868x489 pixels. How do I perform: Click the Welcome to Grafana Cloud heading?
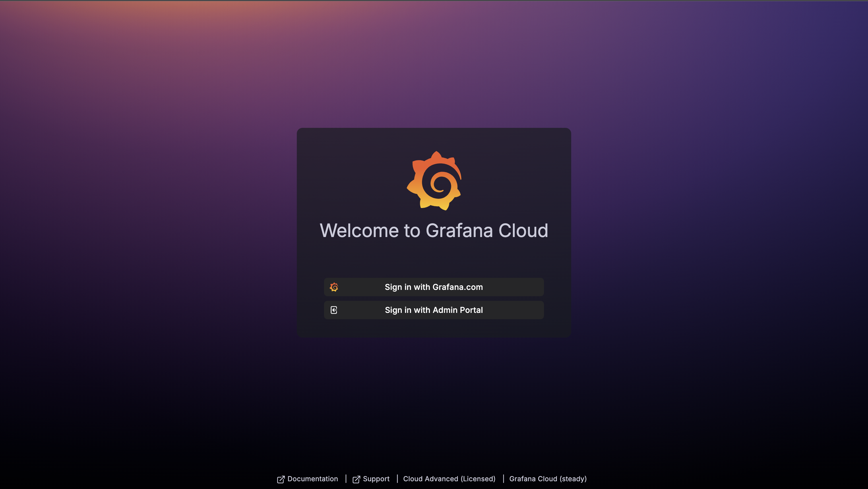pyautogui.click(x=434, y=231)
